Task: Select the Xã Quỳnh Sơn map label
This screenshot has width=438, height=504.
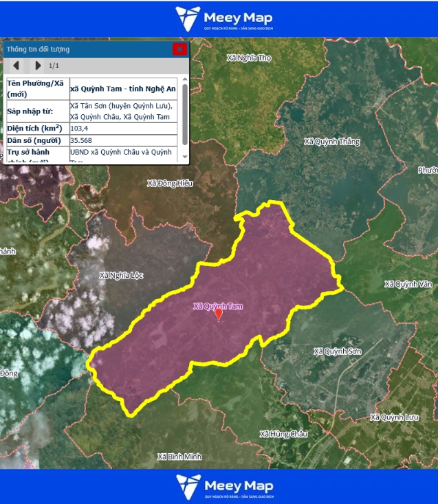Action: coord(337,351)
